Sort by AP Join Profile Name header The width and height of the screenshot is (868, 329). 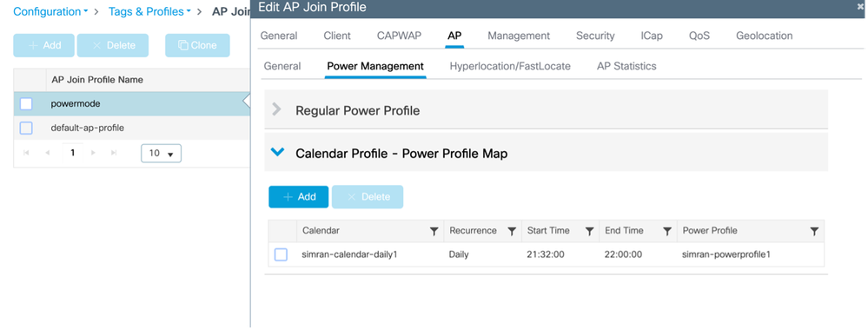pyautogui.click(x=96, y=80)
